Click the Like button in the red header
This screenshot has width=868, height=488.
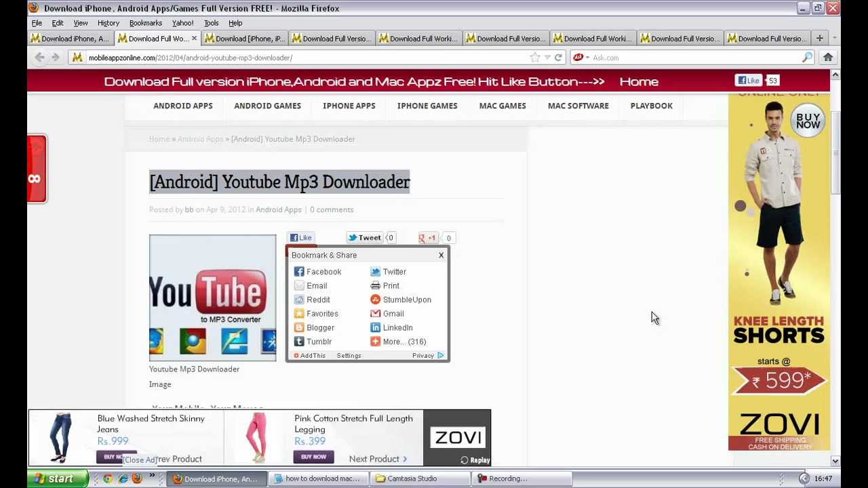click(x=749, y=81)
